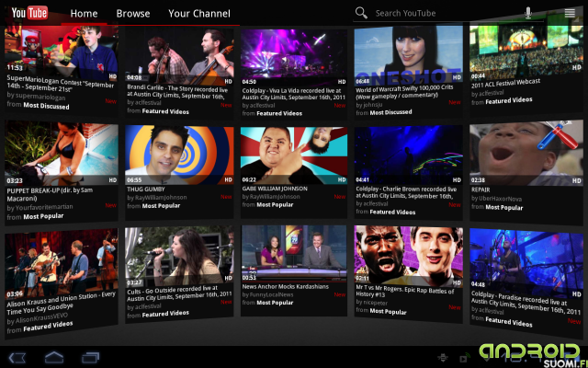Screen dimensions: 588x368
Task: Open Your Channel tab
Action: tap(199, 14)
